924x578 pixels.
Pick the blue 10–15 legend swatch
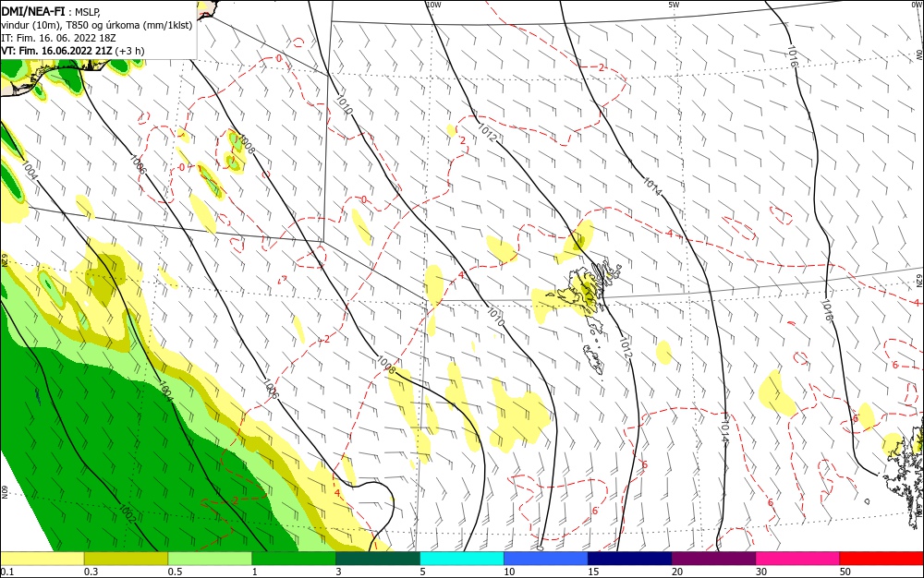point(546,559)
